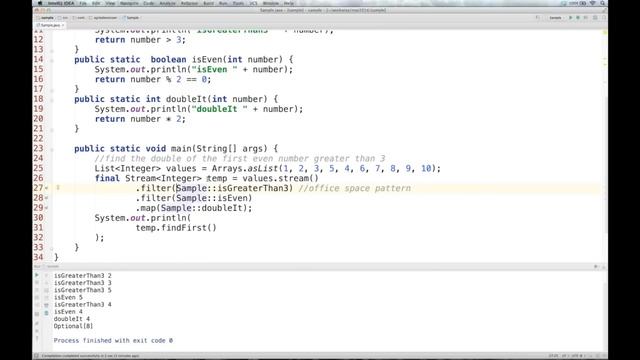Click the agiledeveloper package breadcrumb
This screenshot has height=360, width=640.
tap(104, 18)
